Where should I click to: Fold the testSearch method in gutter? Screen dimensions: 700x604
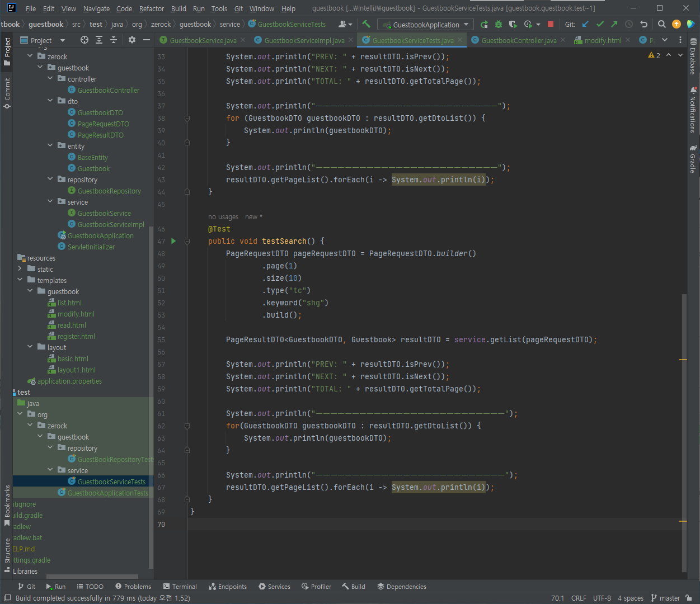click(x=187, y=241)
